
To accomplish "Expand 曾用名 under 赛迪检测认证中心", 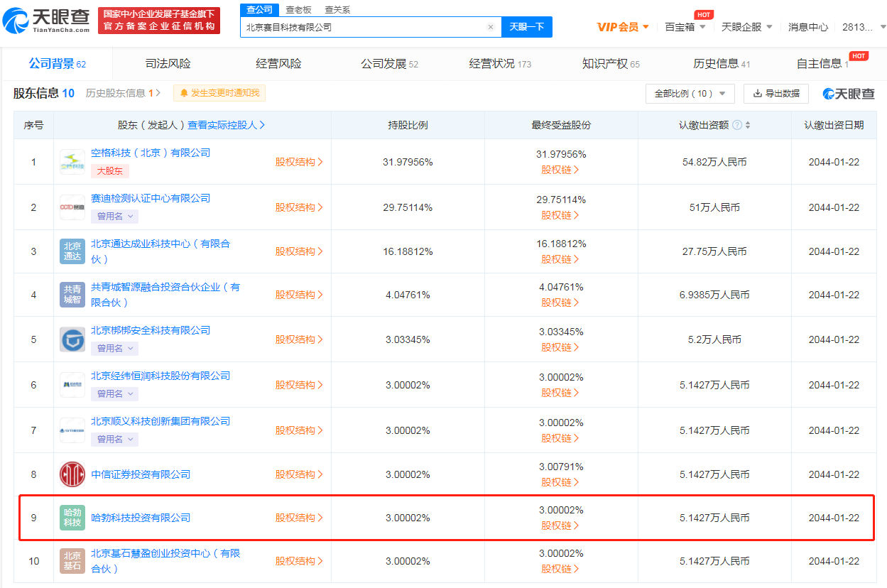I will pyautogui.click(x=114, y=216).
